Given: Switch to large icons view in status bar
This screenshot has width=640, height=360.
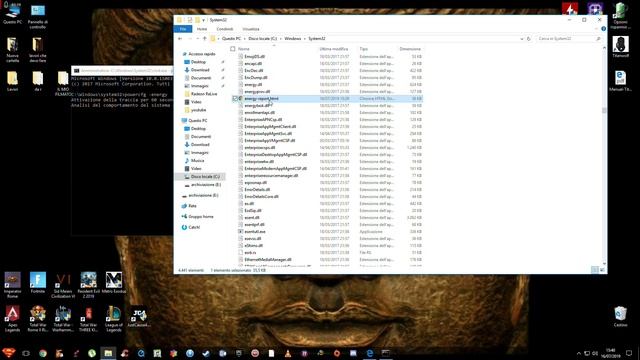Looking at the screenshot, I should click(x=602, y=270).
